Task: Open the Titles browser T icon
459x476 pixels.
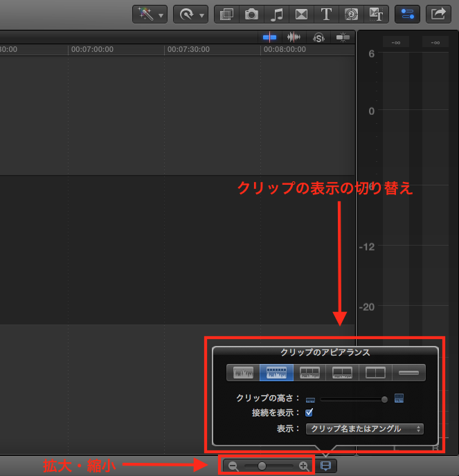Action: coord(326,15)
